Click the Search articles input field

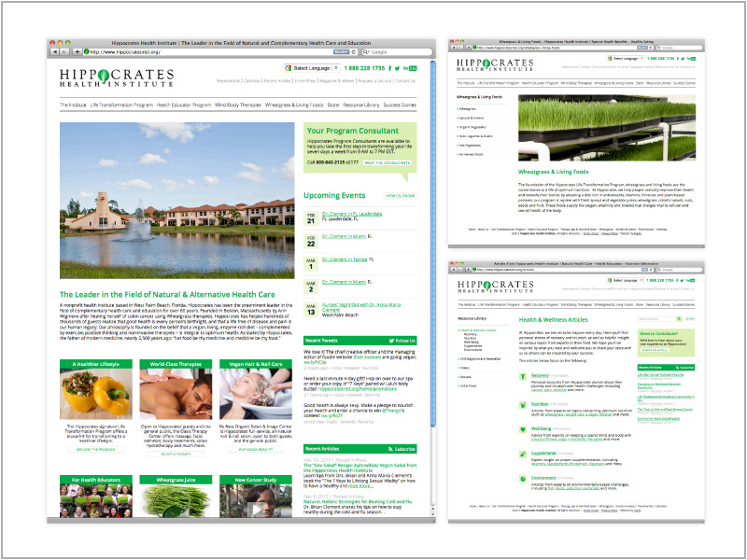(x=657, y=318)
